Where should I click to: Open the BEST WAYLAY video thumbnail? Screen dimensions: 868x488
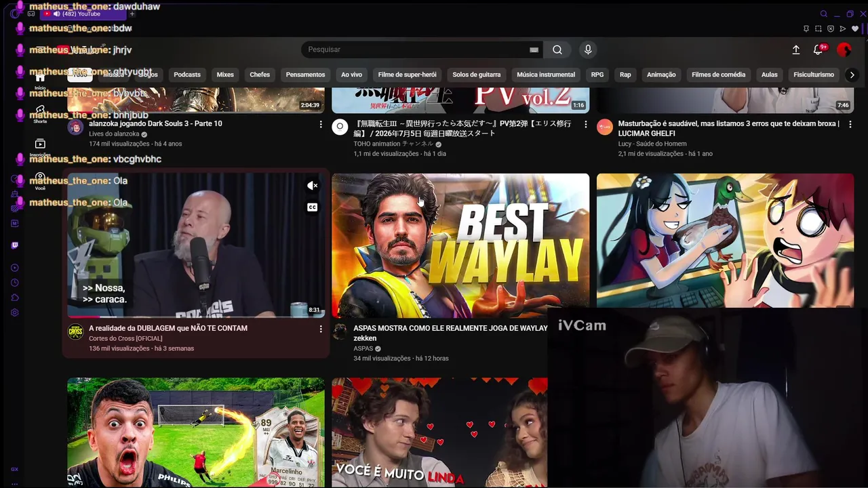[x=460, y=245]
